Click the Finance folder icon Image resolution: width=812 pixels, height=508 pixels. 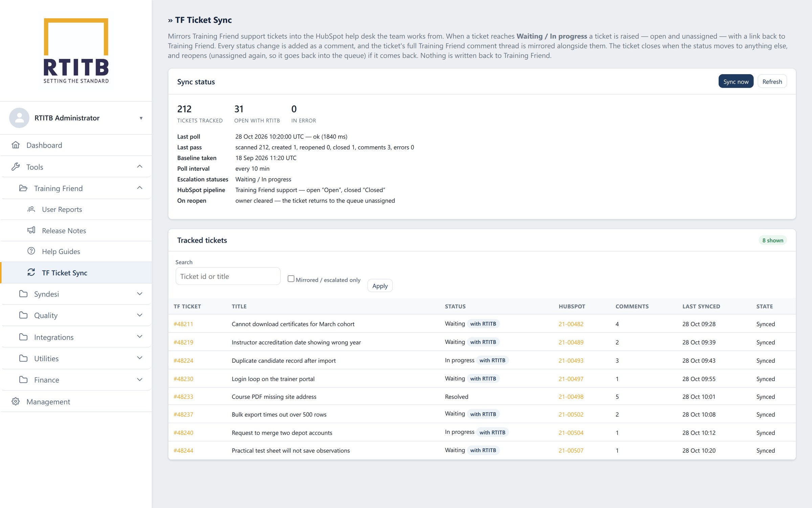coord(23,379)
